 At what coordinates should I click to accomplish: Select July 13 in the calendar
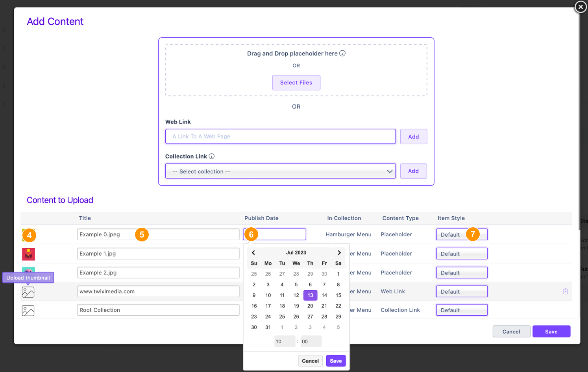point(310,295)
